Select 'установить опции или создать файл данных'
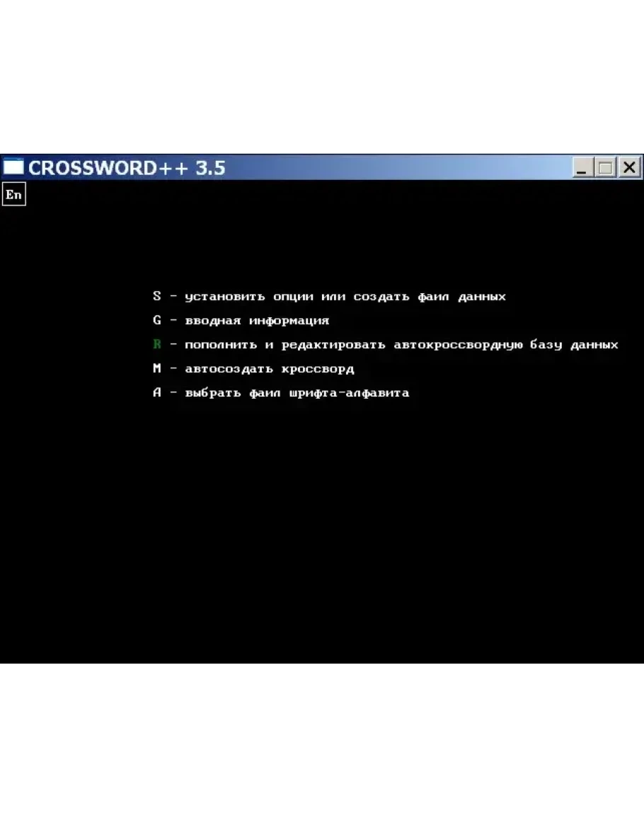 tap(345, 297)
